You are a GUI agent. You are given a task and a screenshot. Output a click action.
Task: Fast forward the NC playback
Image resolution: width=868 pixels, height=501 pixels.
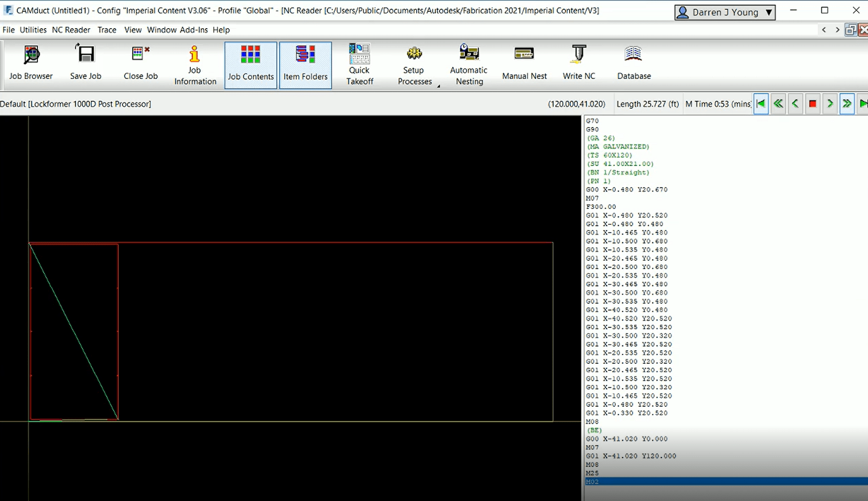point(846,103)
